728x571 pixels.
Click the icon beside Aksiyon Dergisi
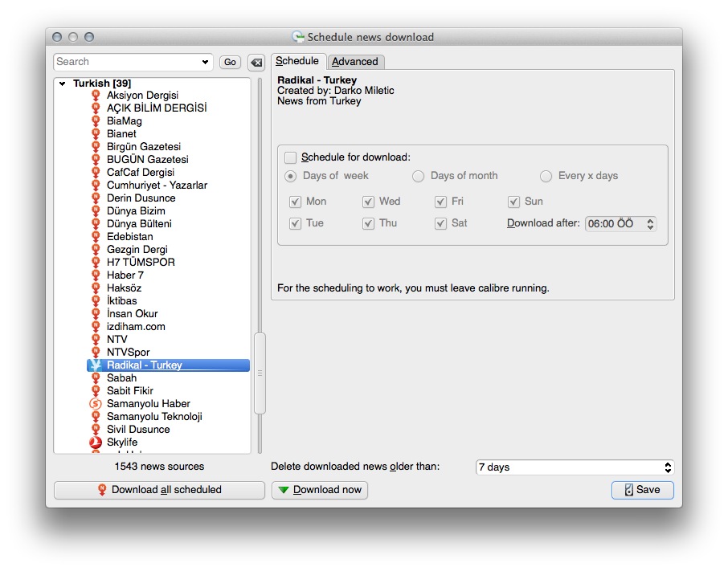(x=96, y=95)
